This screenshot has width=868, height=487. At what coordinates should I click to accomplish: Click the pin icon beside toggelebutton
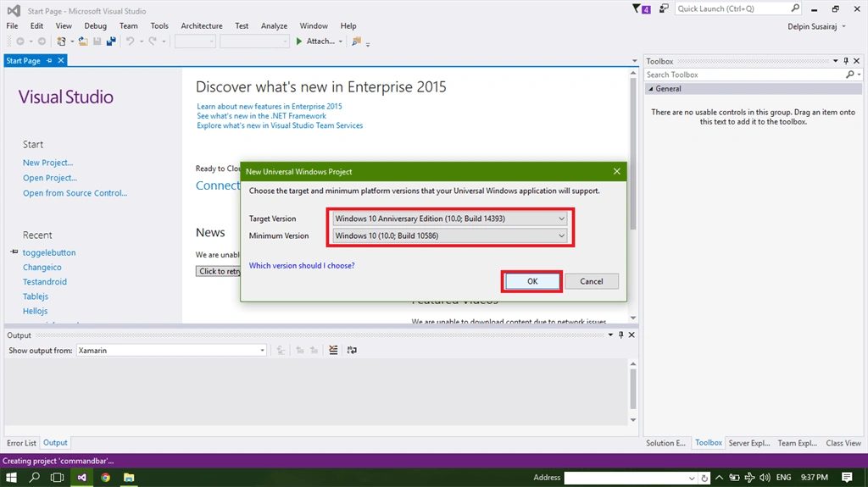click(x=14, y=252)
